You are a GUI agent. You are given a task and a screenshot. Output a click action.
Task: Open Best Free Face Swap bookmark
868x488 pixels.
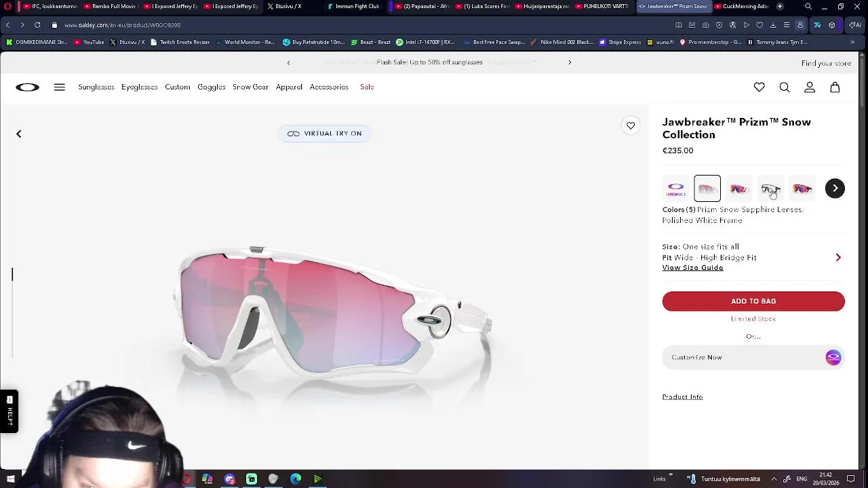pyautogui.click(x=494, y=42)
